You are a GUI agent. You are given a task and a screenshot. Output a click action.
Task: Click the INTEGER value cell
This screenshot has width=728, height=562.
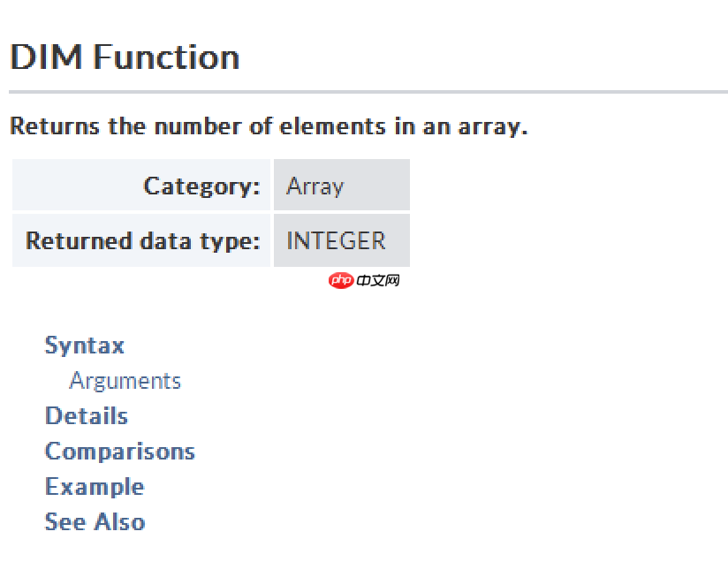point(341,240)
